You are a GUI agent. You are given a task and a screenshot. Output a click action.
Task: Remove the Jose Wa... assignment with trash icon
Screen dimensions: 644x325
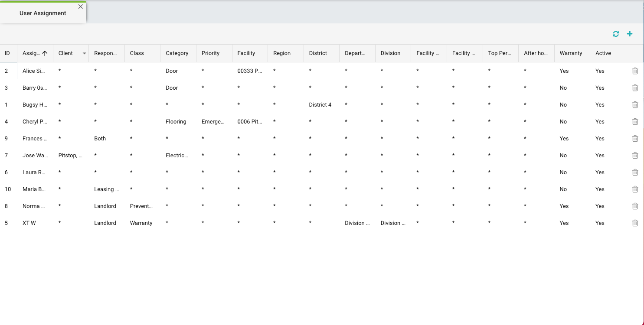(635, 155)
